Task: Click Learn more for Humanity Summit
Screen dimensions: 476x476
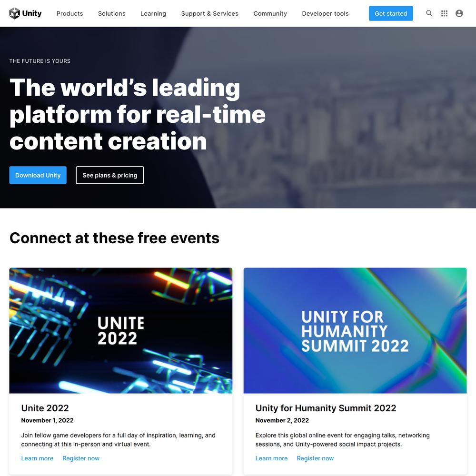Action: click(271, 458)
